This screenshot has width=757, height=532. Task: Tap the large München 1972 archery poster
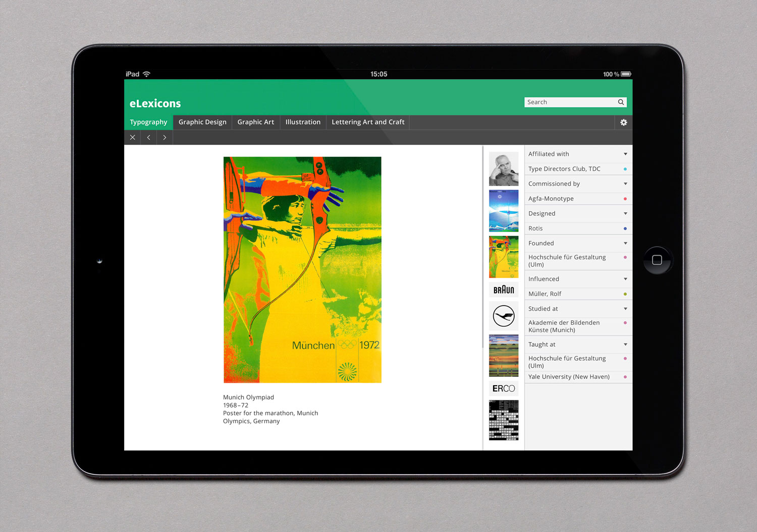(302, 270)
